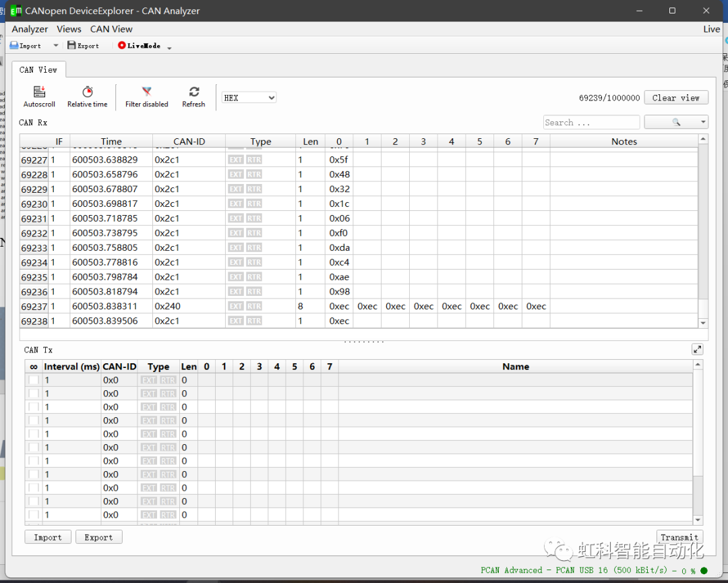Enable the first CAN Tx row checkbox
728x583 pixels.
pos(34,380)
